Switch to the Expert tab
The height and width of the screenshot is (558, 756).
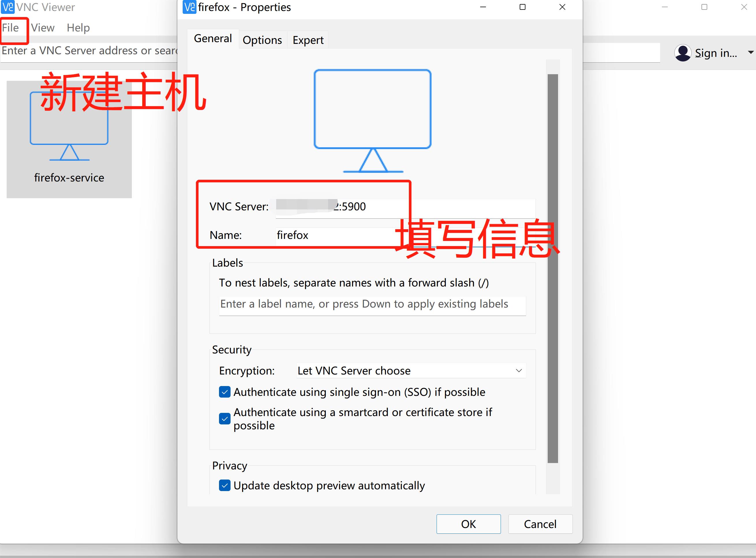click(308, 40)
